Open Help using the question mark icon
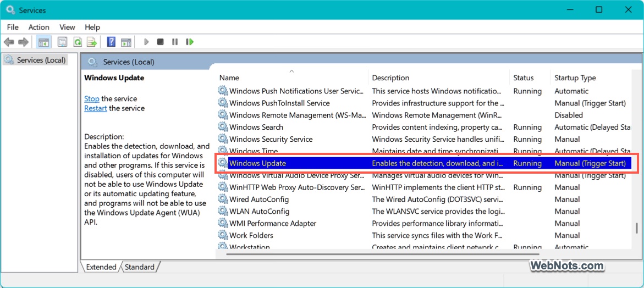644x288 pixels. [111, 42]
